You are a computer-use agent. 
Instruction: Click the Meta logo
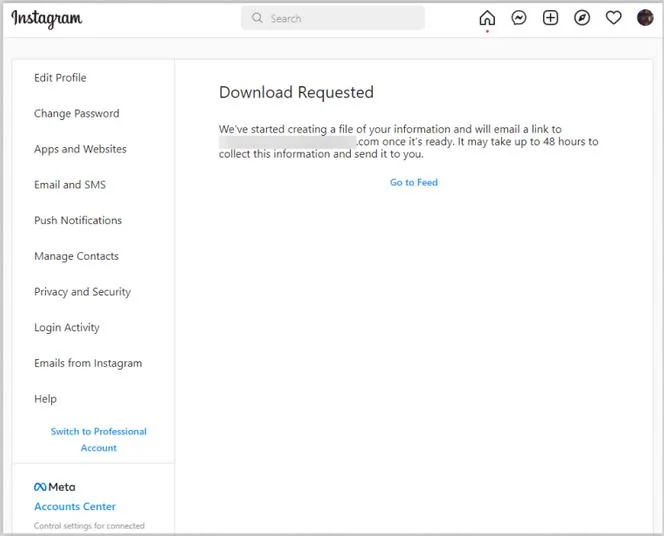click(55, 487)
